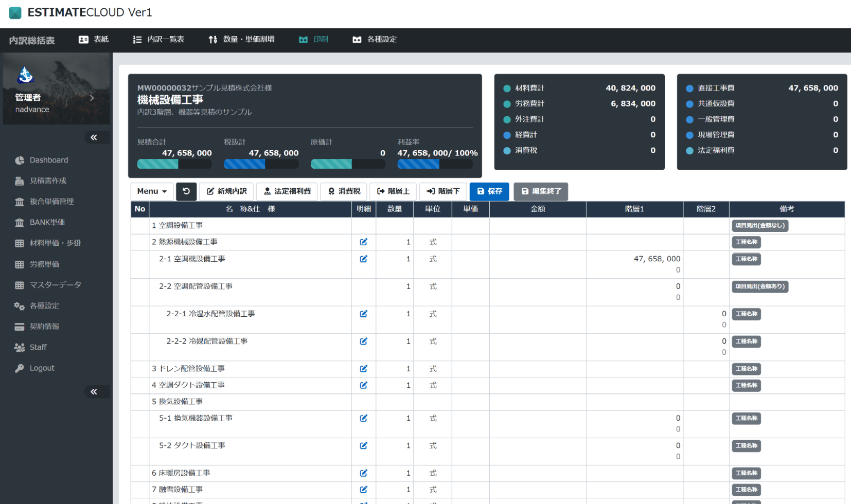Click the user avatar icon in sidebar

(x=26, y=75)
